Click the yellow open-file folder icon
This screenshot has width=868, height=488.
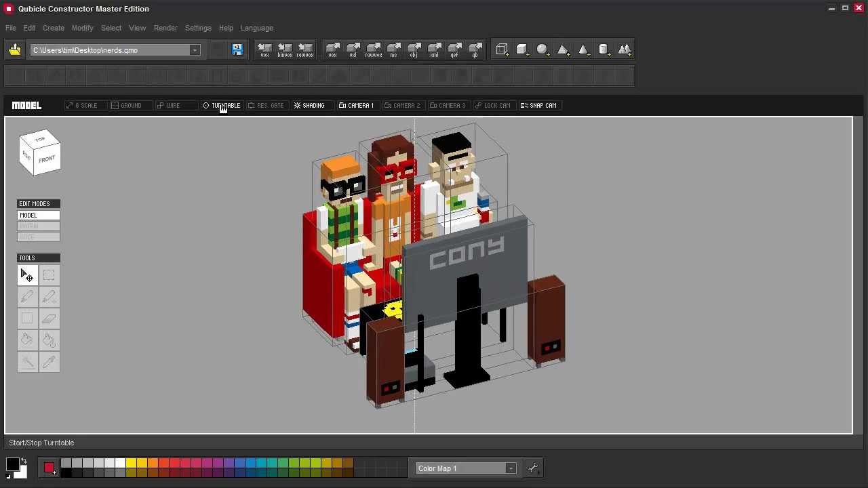click(x=14, y=49)
